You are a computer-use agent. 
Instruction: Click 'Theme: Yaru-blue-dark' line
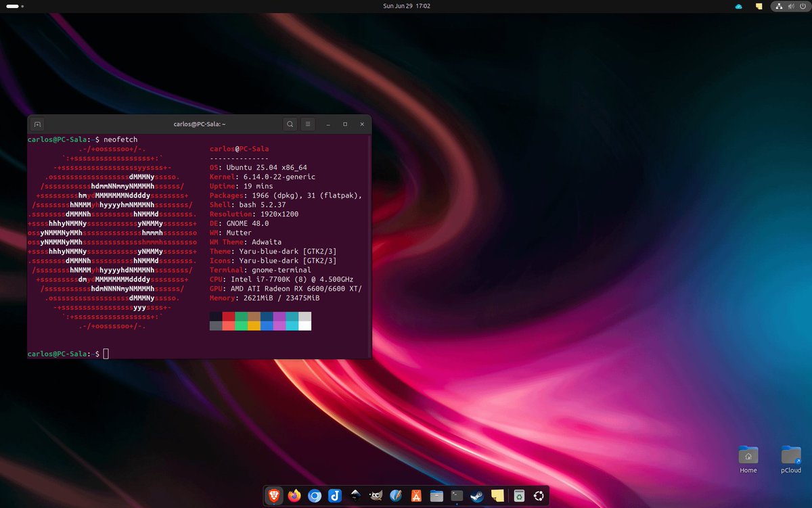pos(273,251)
